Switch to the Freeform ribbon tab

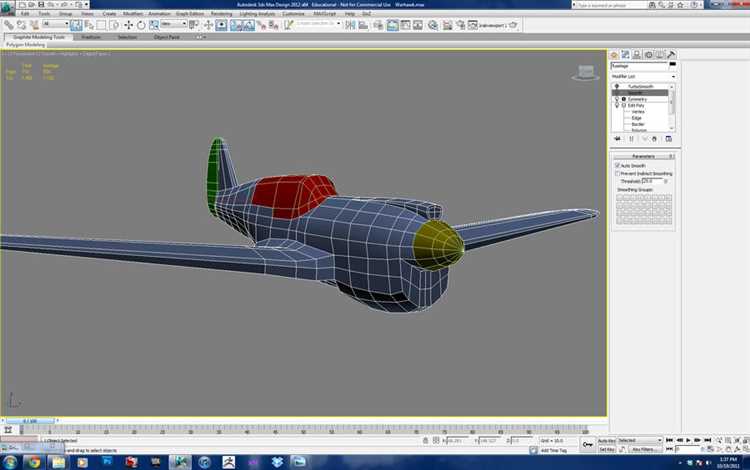coord(91,37)
